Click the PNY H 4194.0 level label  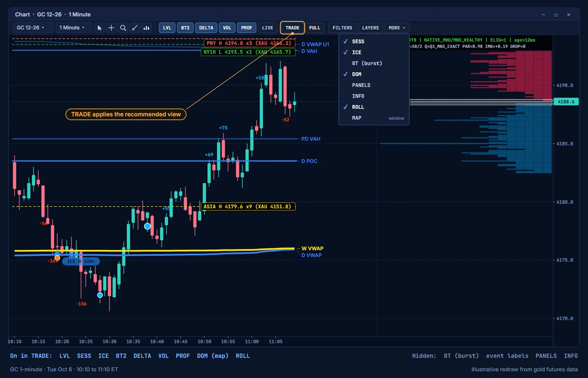point(249,43)
